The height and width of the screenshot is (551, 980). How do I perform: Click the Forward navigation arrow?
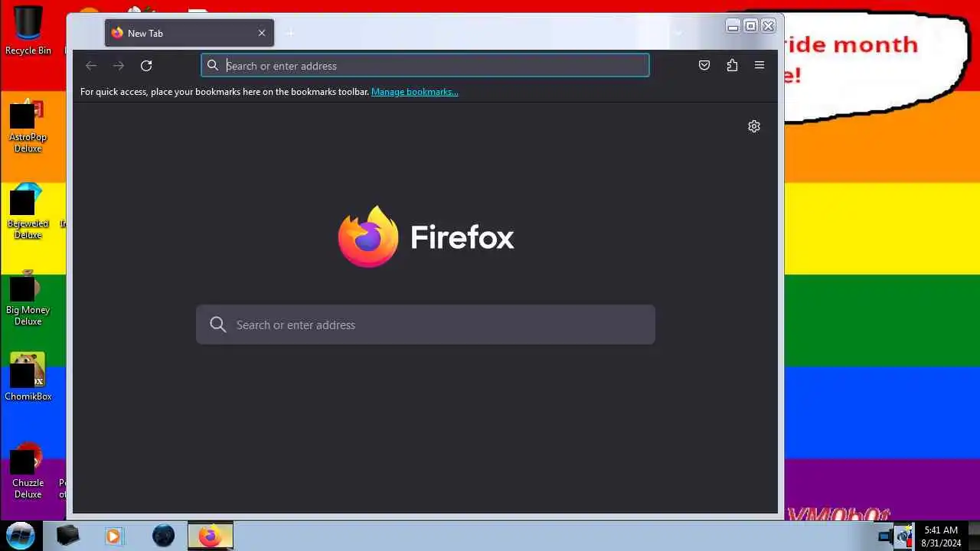119,66
